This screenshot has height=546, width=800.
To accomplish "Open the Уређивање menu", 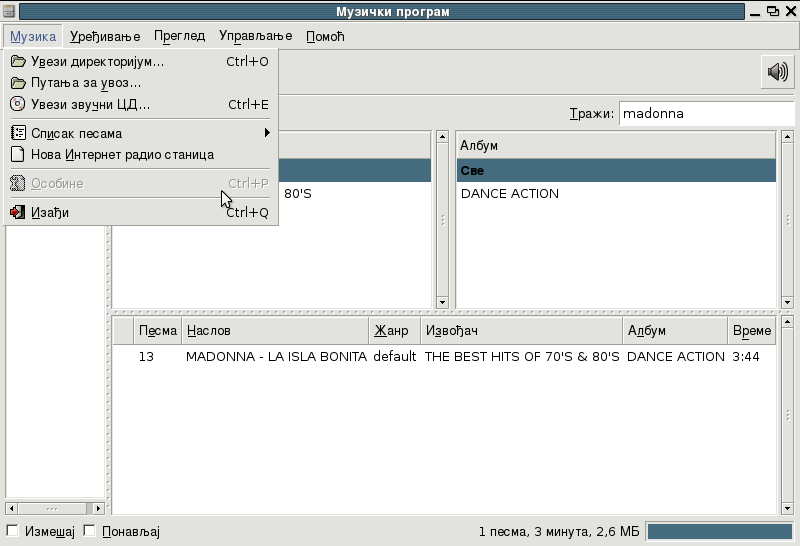I will [x=105, y=36].
